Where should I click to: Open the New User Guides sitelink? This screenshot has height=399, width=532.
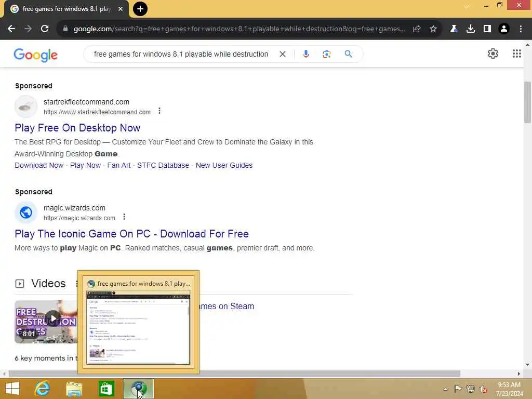(x=224, y=165)
